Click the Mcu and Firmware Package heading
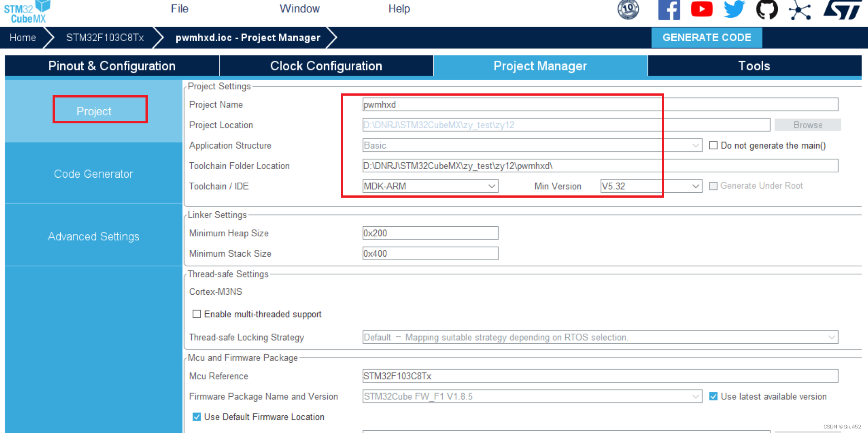The image size is (868, 433). click(242, 358)
